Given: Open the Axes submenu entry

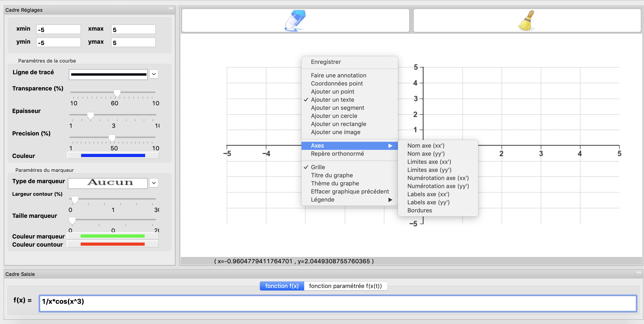Looking at the screenshot, I should click(x=349, y=146).
